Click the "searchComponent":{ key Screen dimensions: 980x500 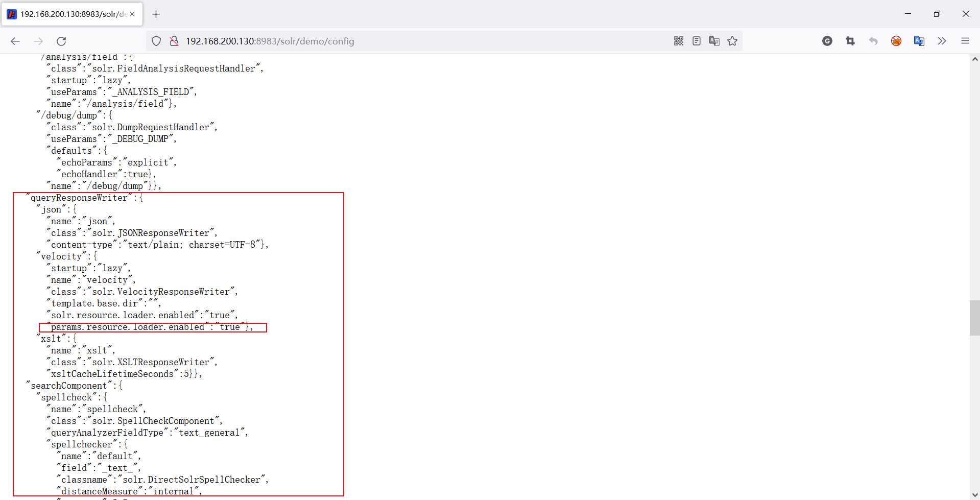pos(74,386)
